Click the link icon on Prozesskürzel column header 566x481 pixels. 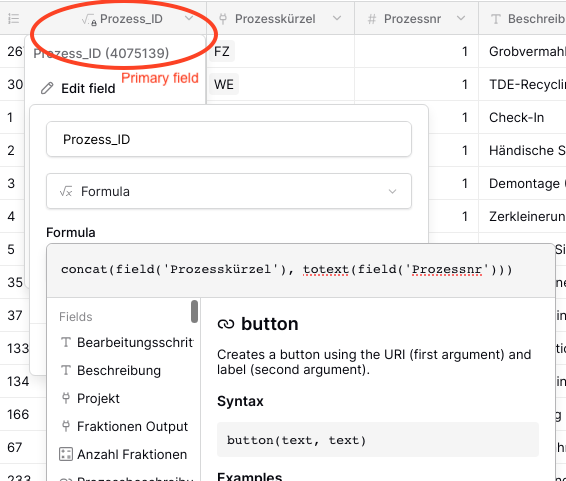click(223, 19)
